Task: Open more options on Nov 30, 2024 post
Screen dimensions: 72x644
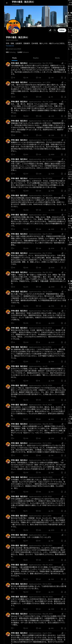Action: coord(65,63)
